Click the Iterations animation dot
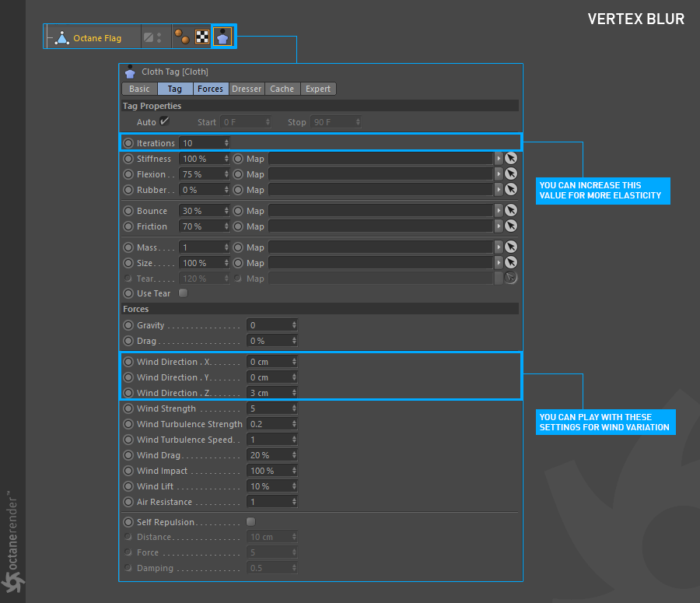This screenshot has width=700, height=603. click(128, 143)
